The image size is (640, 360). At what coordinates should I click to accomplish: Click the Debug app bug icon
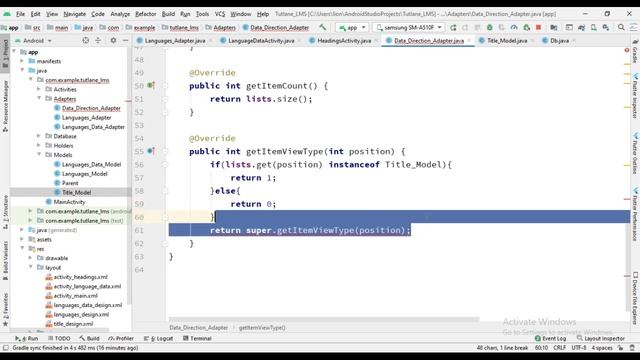pos(489,27)
